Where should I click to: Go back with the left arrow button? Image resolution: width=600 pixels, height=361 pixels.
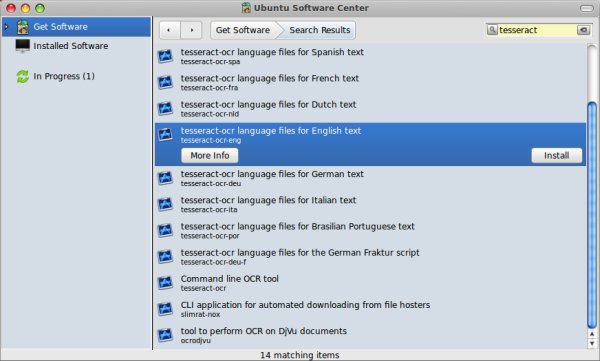pos(170,30)
